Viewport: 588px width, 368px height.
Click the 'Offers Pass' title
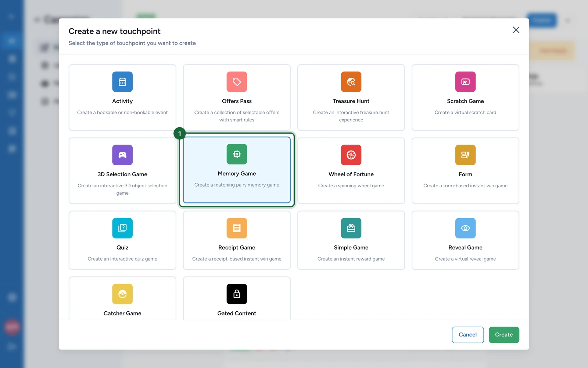coord(237,101)
